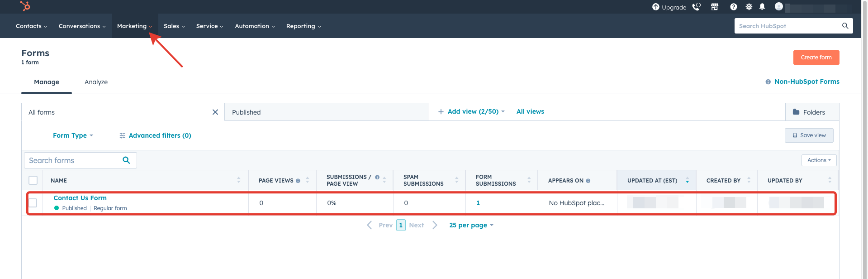Expand the Form Type filter
This screenshot has width=868, height=279.
(x=73, y=135)
